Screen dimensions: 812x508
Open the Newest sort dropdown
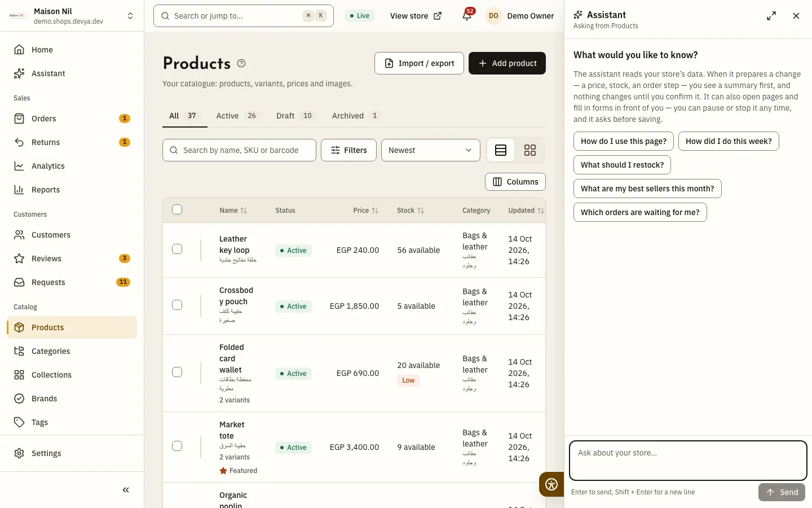pyautogui.click(x=431, y=150)
